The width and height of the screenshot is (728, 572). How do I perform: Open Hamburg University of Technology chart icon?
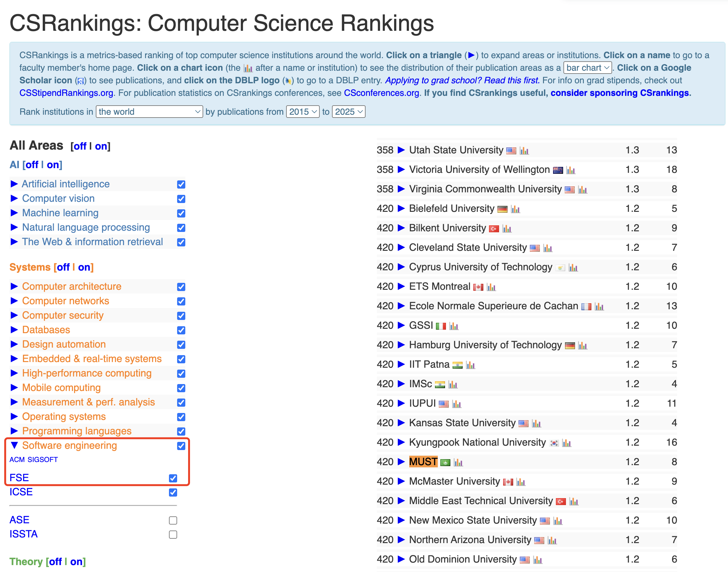click(x=583, y=345)
